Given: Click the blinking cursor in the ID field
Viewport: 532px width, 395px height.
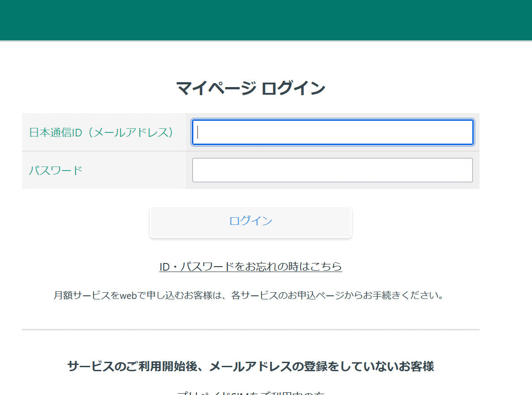Looking at the screenshot, I should 198,132.
